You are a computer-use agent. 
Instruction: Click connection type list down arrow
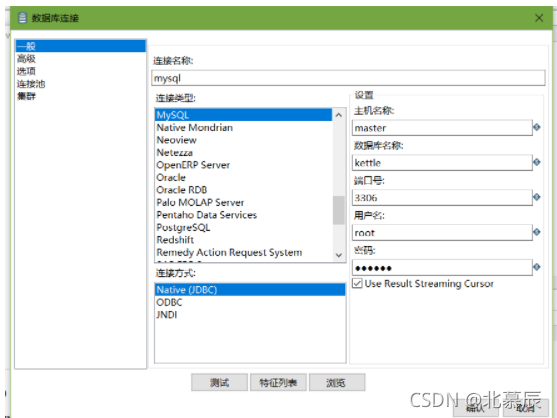pos(339,255)
